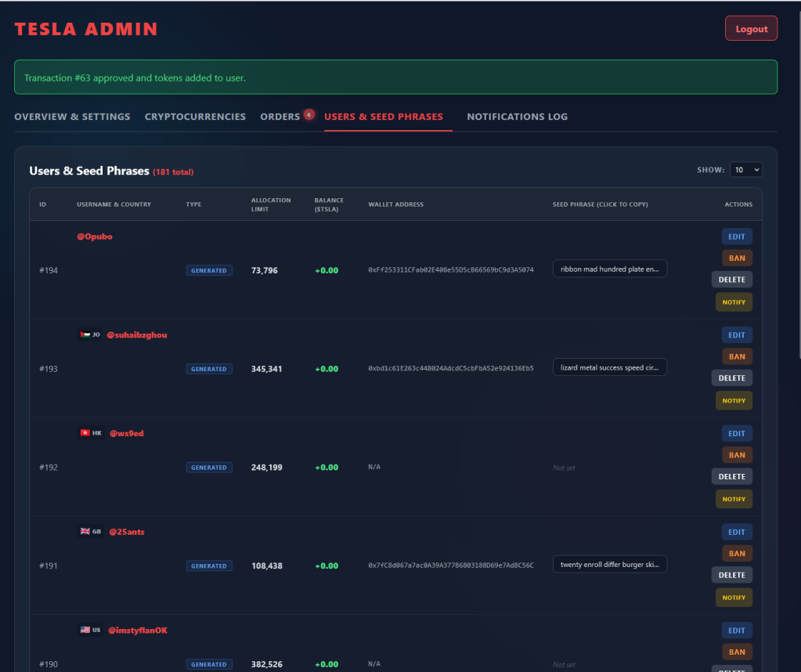Open the @suhaibzghou username link

pos(137,334)
